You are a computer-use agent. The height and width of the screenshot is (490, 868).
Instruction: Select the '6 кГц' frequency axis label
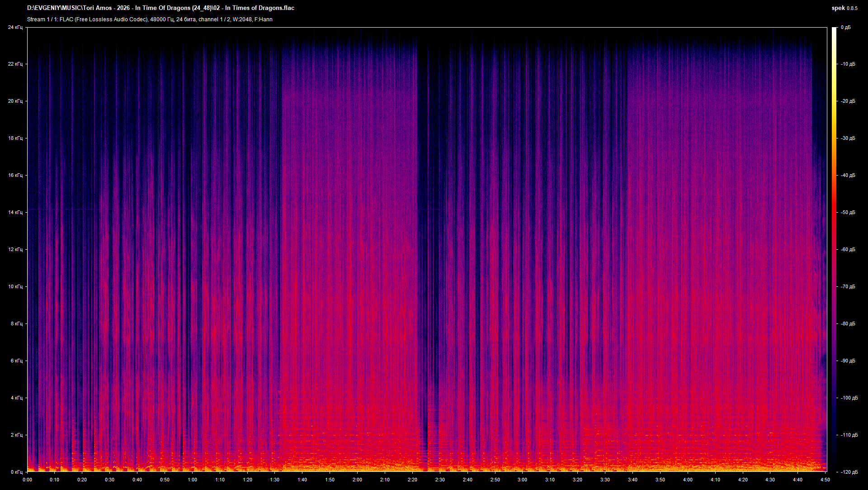[x=16, y=361]
